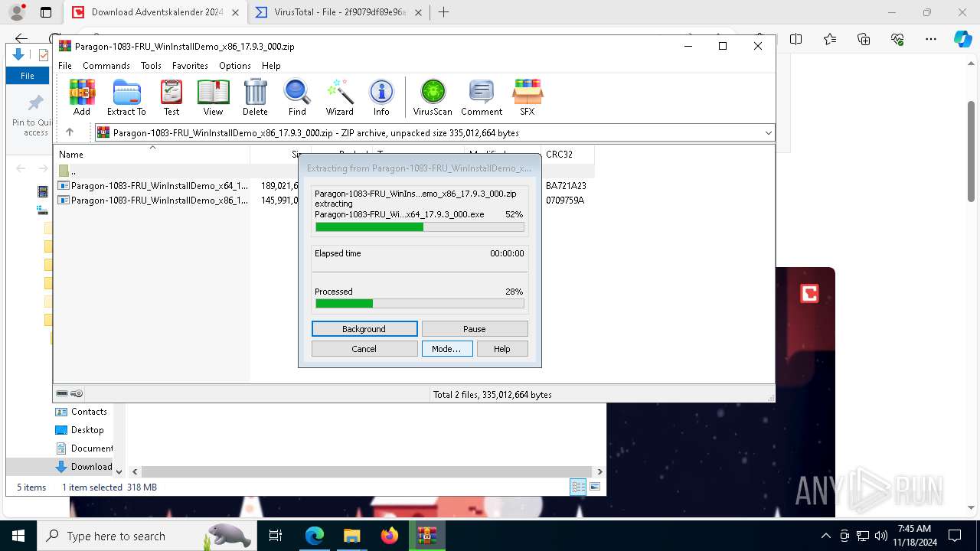Click the Delete trash icon in WinRAR
The height and width of the screenshot is (551, 980).
tap(255, 97)
